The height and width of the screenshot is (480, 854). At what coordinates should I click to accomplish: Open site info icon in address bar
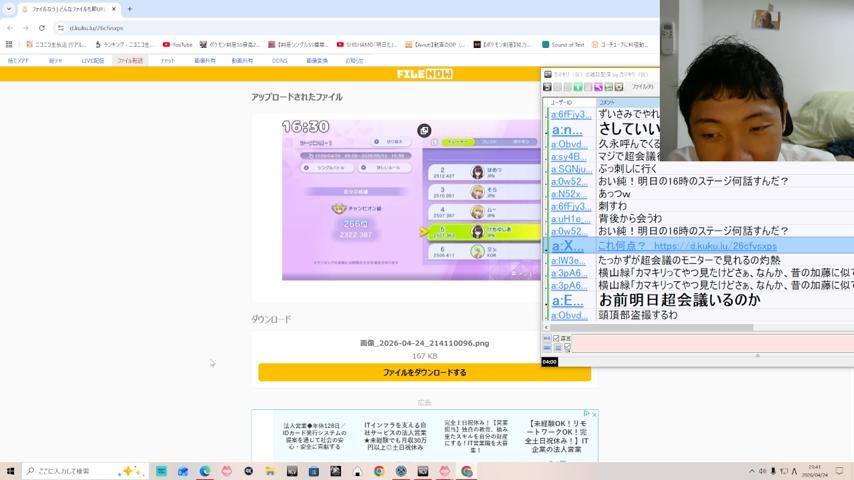[60, 28]
